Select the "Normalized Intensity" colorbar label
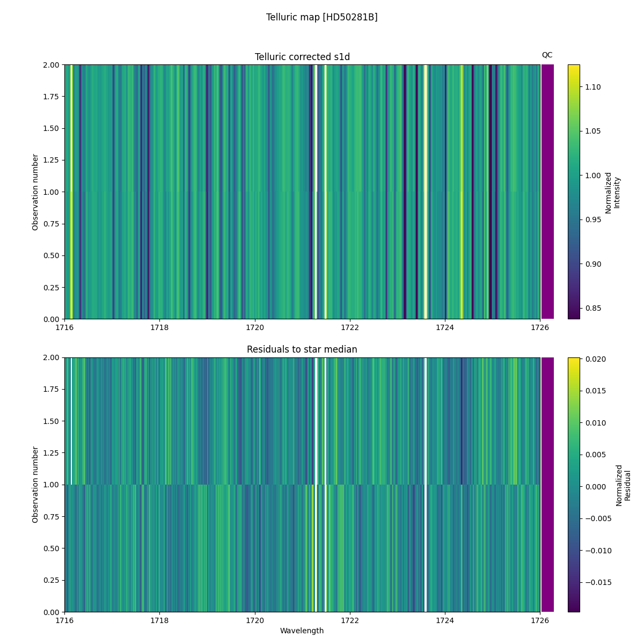This screenshot has height=644, width=644. click(612, 192)
